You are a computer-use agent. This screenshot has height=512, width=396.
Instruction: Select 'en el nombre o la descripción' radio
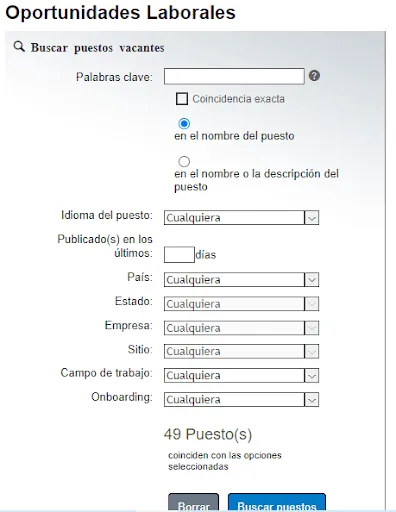coord(184,161)
